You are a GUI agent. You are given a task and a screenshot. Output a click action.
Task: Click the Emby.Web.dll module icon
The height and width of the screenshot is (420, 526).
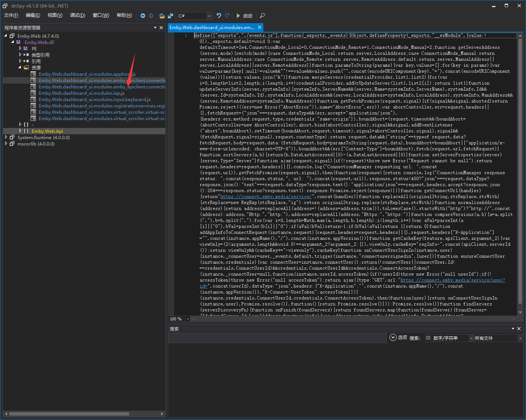19,42
